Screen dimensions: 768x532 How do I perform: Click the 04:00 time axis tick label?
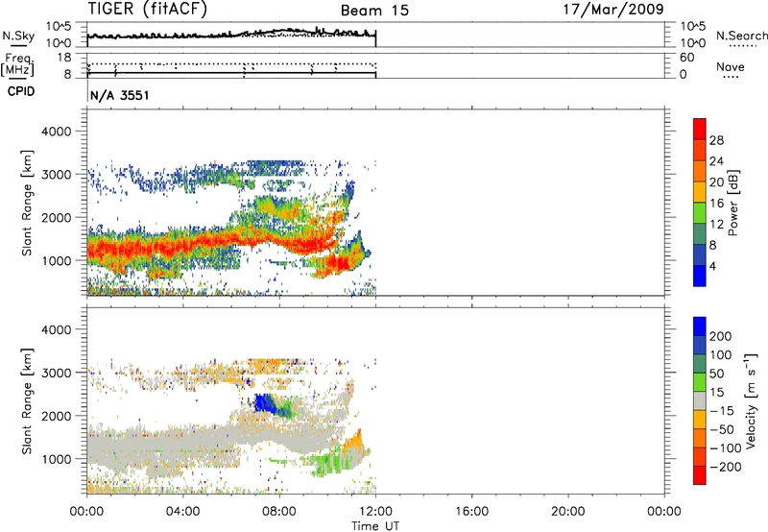tap(182, 512)
